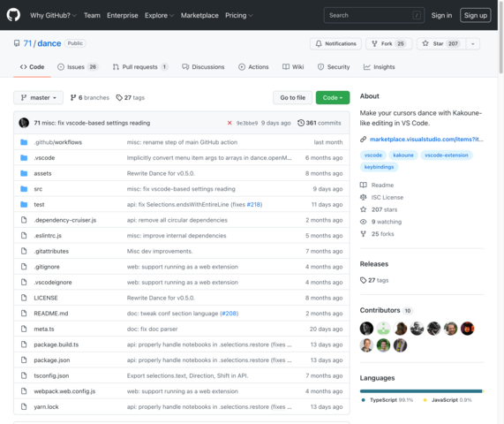
Task: Open the 361 commits history link
Action: coord(320,123)
